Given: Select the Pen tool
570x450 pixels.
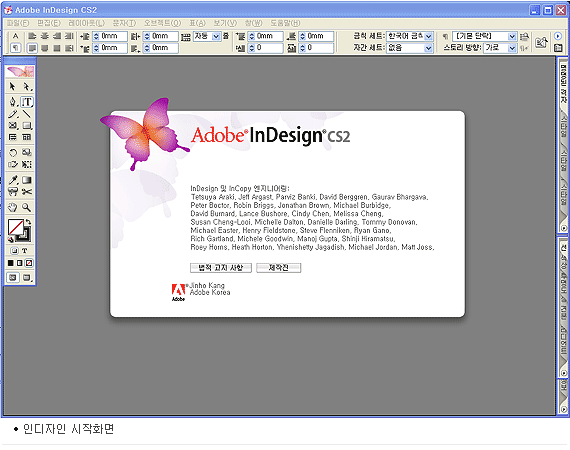Looking at the screenshot, I should (13, 102).
